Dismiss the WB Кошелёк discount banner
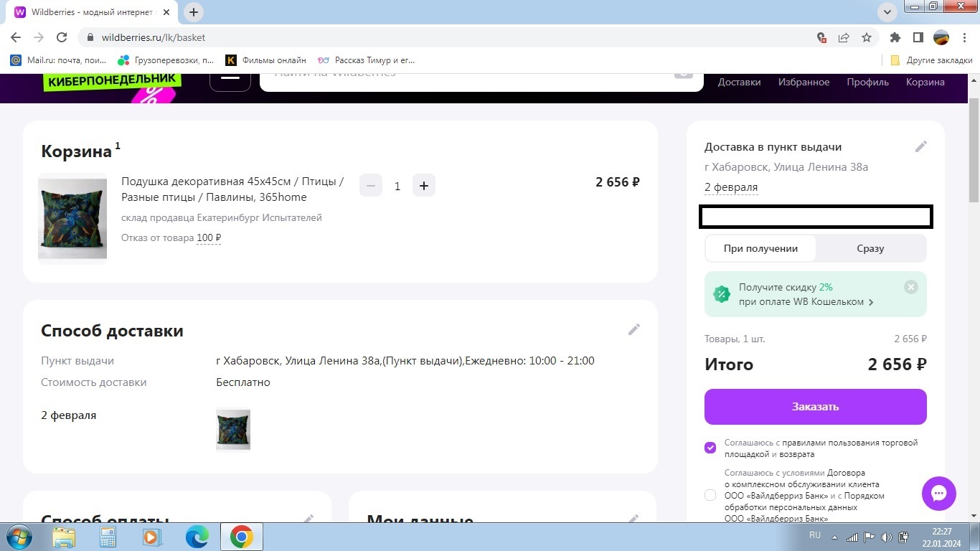980x551 pixels. pyautogui.click(x=911, y=287)
